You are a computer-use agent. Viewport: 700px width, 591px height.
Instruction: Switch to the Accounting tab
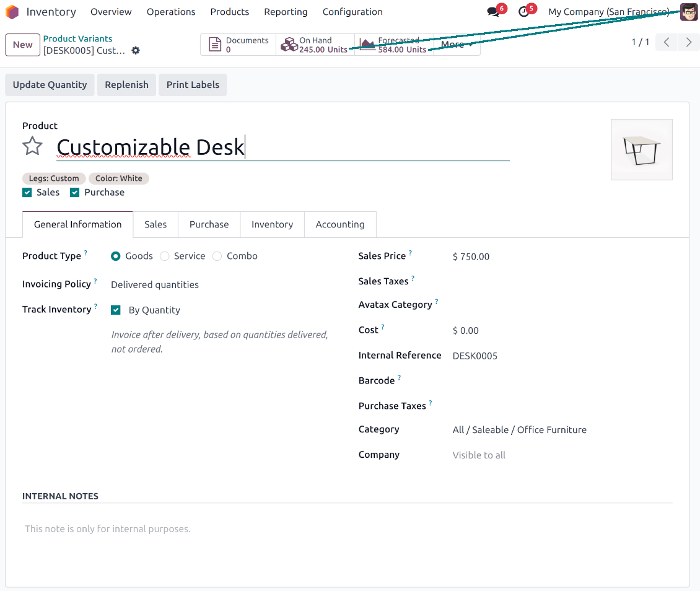tap(339, 225)
